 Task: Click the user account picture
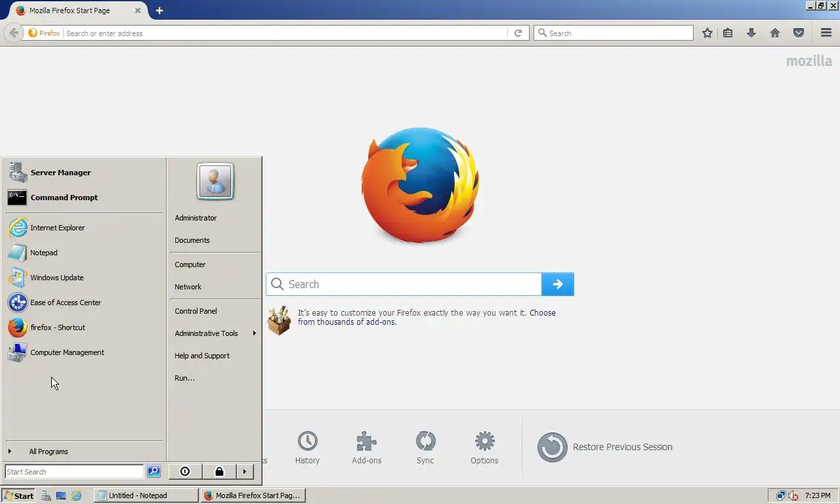coord(215,181)
